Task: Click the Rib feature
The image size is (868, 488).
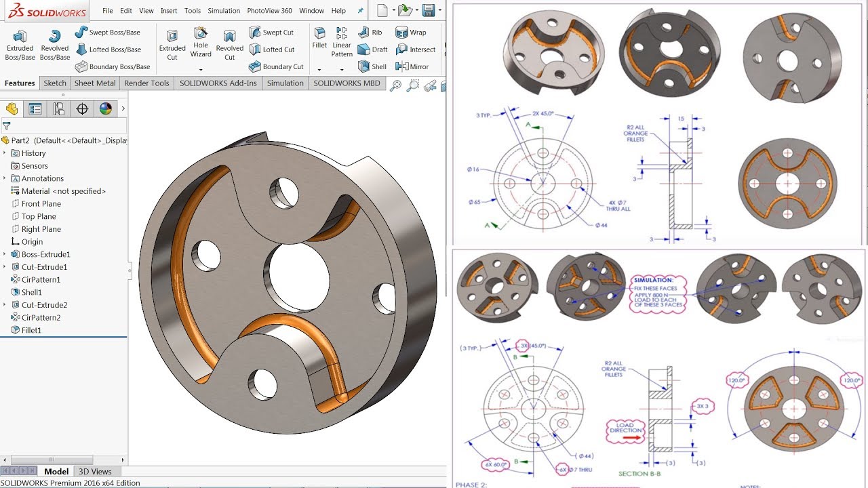Action: (x=370, y=32)
